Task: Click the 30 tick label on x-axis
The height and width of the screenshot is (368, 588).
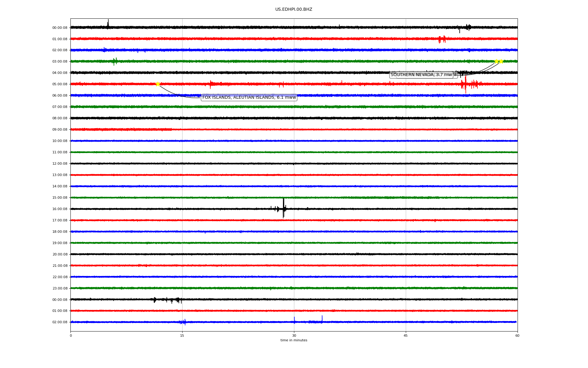Action: [x=294, y=335]
